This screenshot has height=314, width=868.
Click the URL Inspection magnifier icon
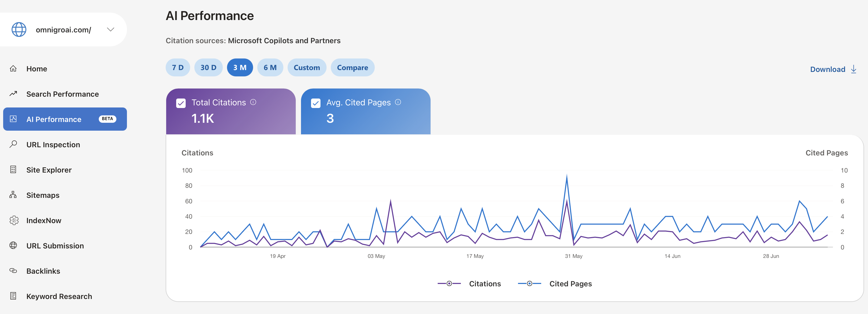tap(13, 144)
